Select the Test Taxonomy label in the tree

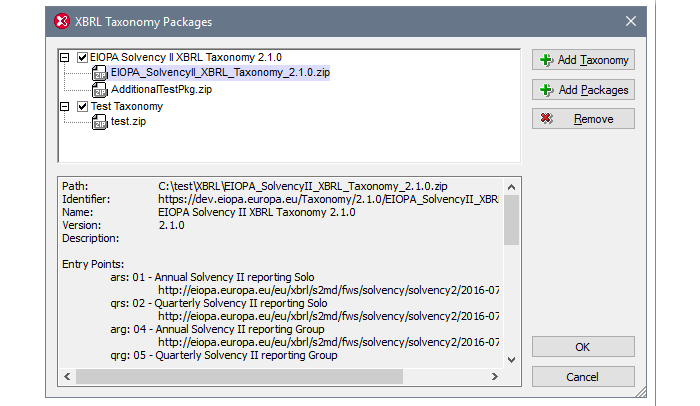tap(127, 106)
